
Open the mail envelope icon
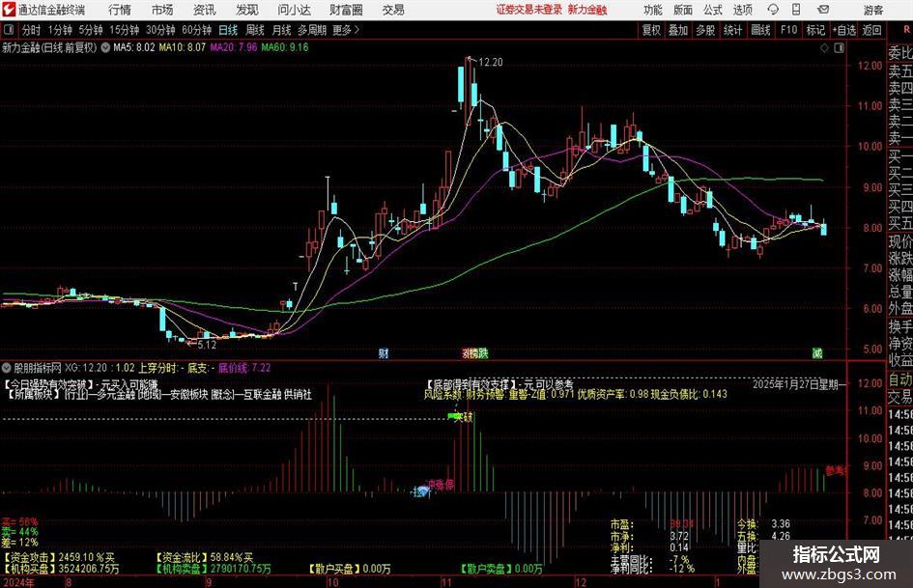pos(823,10)
